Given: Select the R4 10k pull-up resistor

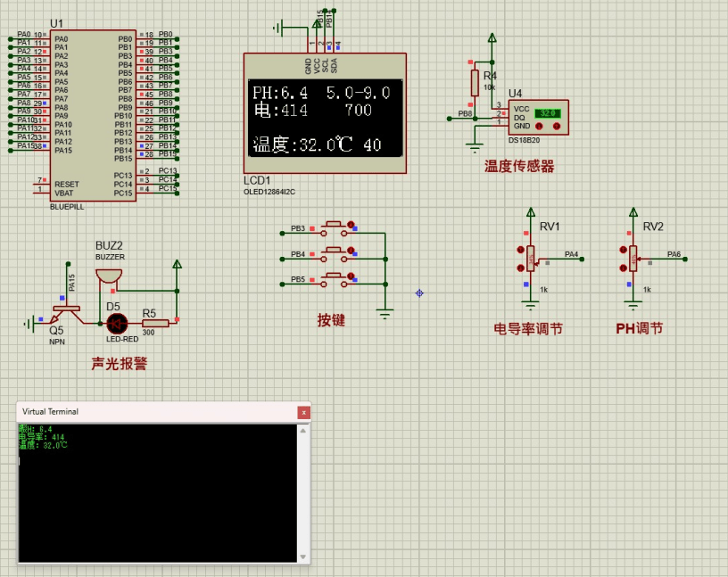Looking at the screenshot, I should [x=476, y=83].
